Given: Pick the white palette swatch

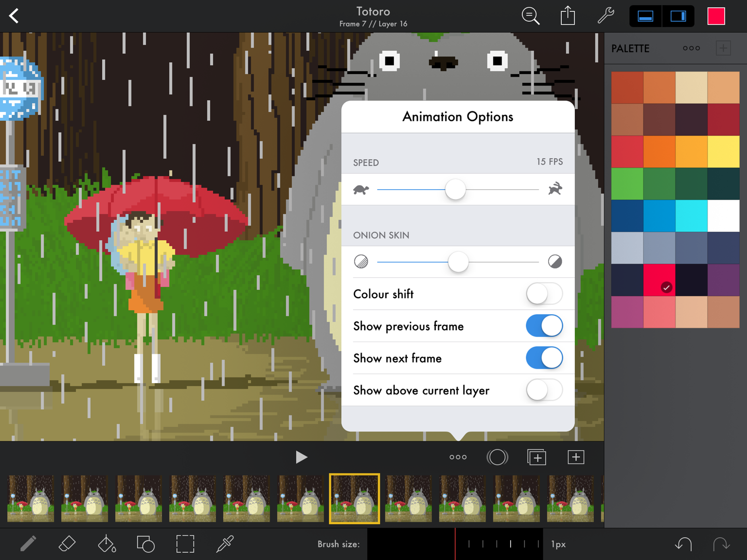Looking at the screenshot, I should 724,216.
